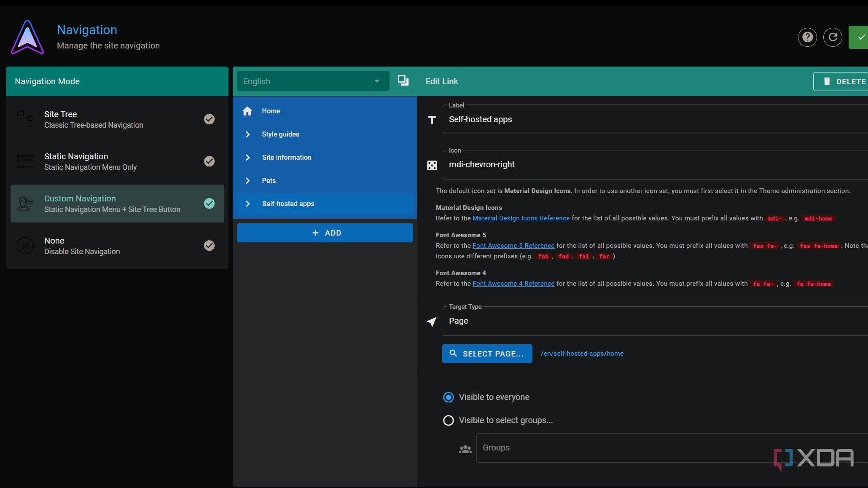The image size is (868, 488).
Task: Select the Pets navigation item
Action: coord(269,181)
